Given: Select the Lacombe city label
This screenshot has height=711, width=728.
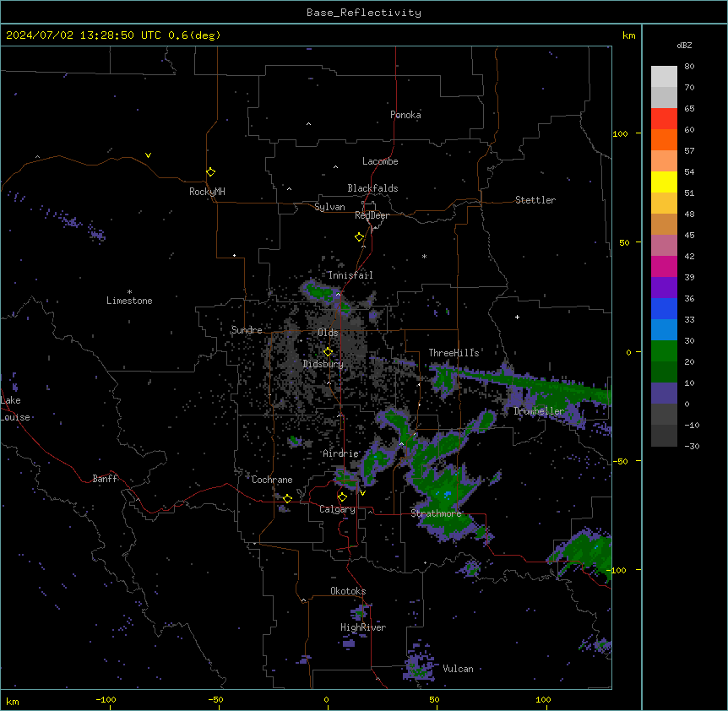Looking at the screenshot, I should [380, 161].
